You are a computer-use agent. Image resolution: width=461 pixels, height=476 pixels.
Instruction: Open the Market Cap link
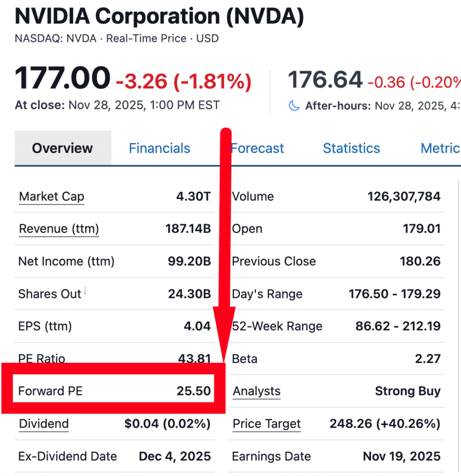coord(51,197)
